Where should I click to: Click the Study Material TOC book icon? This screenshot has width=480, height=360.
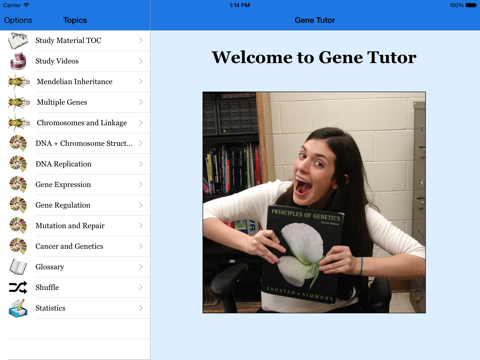click(18, 41)
